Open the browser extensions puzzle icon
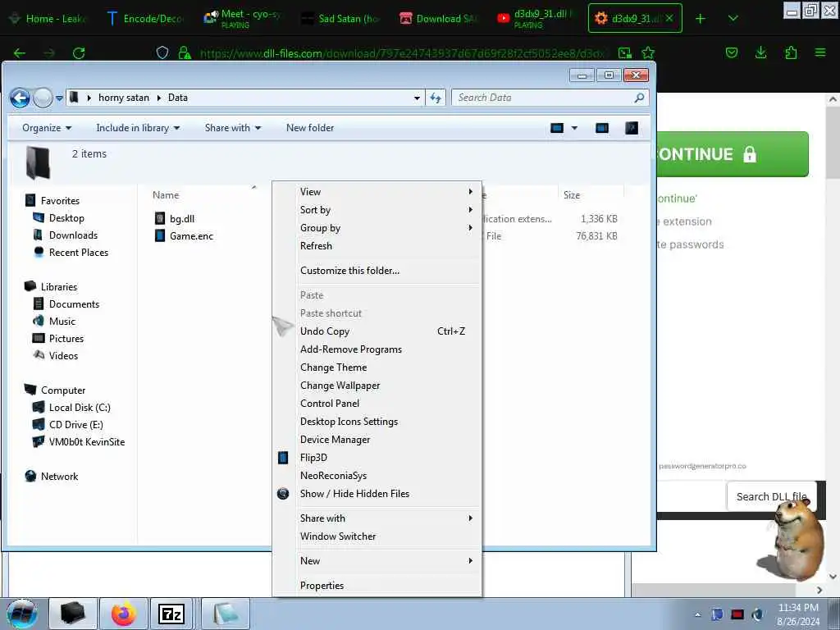840x630 pixels. tap(791, 52)
